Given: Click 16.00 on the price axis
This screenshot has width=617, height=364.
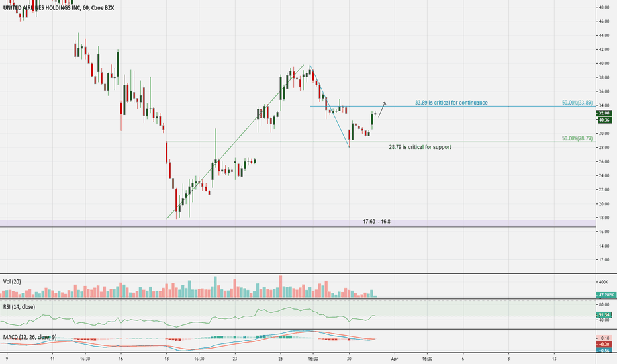Looking at the screenshot, I should (604, 232).
